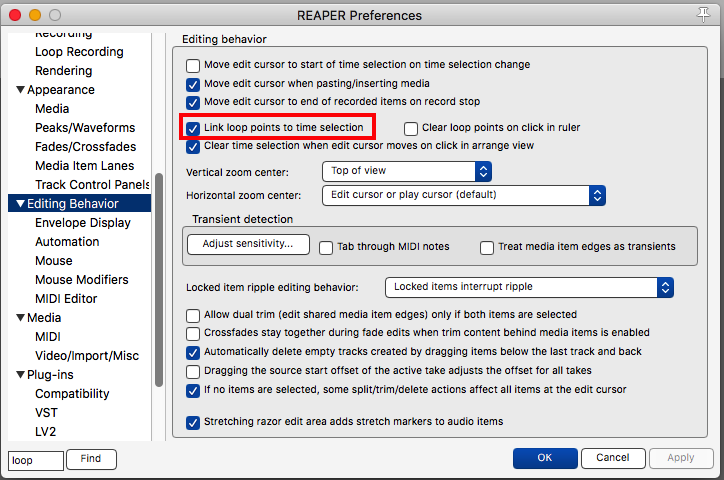Select Loop Recording in tree
724x480 pixels.
click(x=79, y=52)
